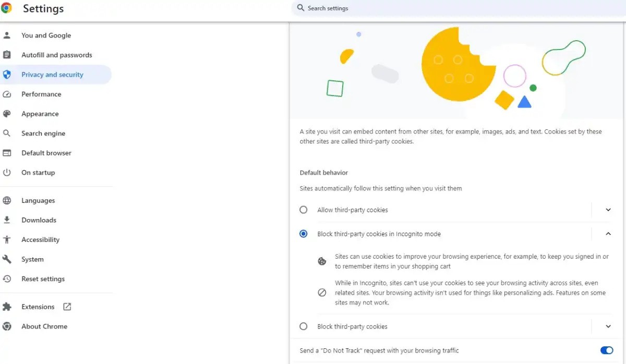Viewport: 626px width, 364px height.
Task: Click the On startup power icon
Action: [x=7, y=173]
